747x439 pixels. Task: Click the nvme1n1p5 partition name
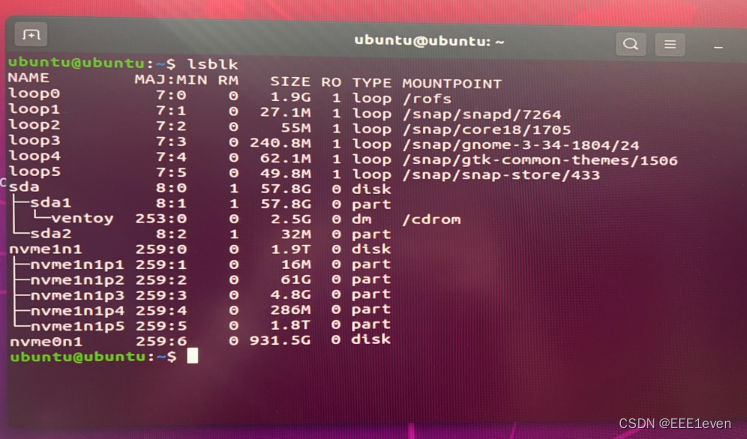[x=77, y=327]
